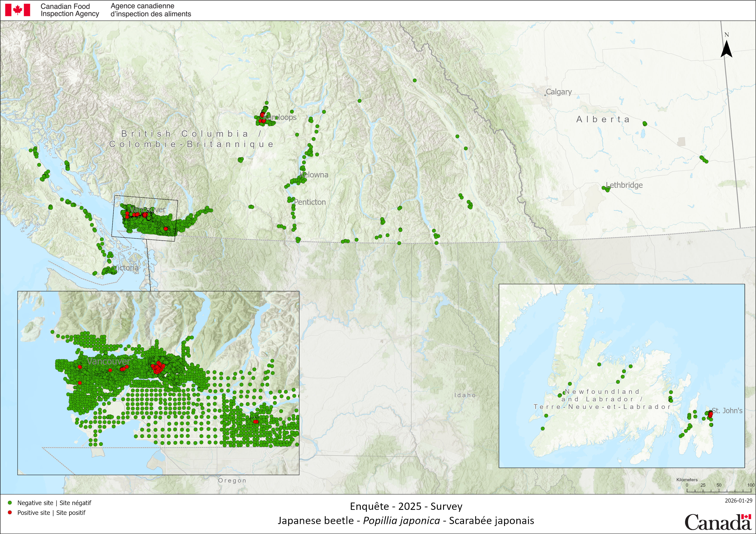
Task: Click 'Canadian Food Inspection Agency' text
Action: [x=70, y=10]
